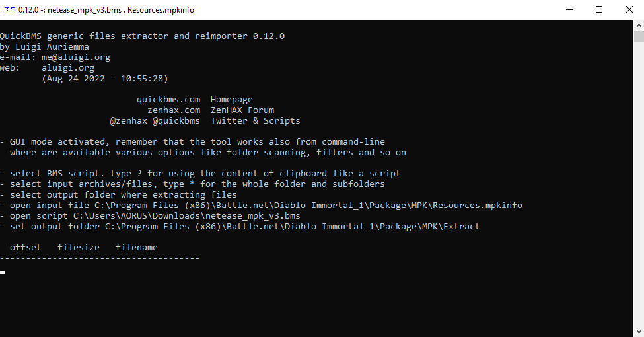Click the Resources.mpkinfo input file path
Screen dimensions: 644x337
point(308,205)
